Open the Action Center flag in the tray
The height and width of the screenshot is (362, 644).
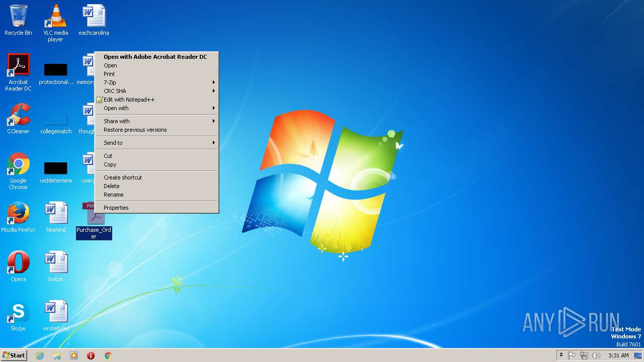click(x=572, y=355)
